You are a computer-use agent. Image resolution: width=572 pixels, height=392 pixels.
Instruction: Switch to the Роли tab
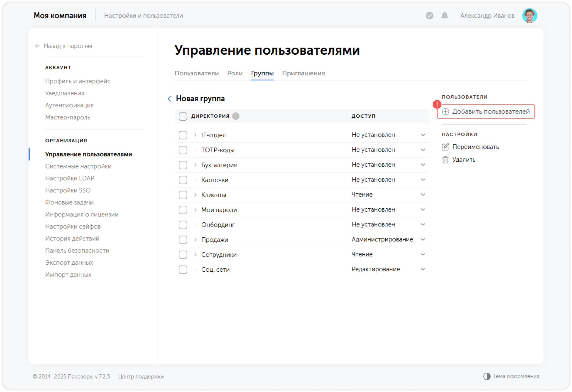point(235,73)
